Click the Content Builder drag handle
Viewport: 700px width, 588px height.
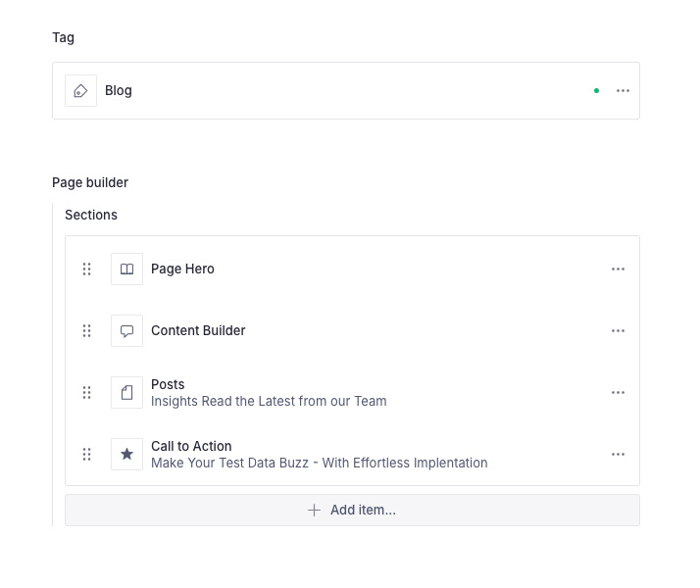coord(86,330)
